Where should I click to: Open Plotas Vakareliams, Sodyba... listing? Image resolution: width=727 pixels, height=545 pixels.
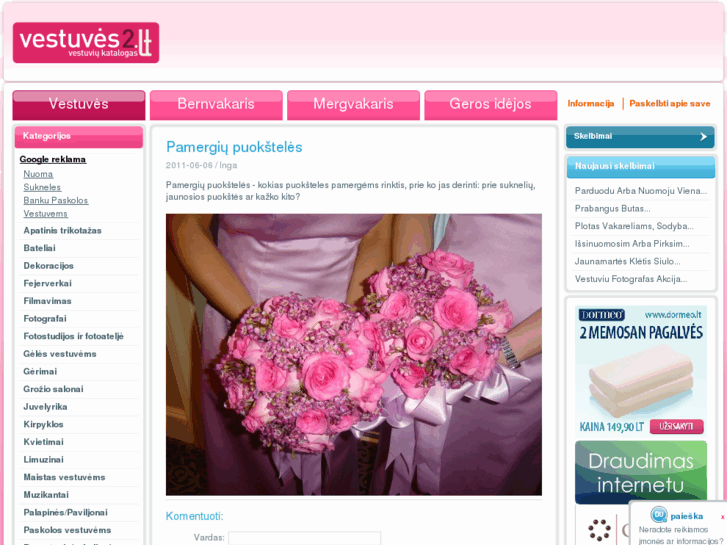click(x=634, y=226)
